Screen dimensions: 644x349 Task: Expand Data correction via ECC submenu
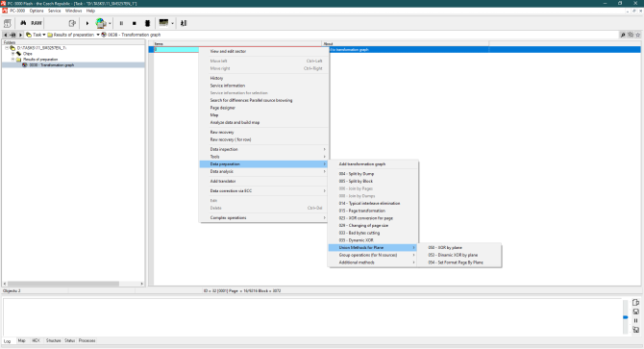263,191
